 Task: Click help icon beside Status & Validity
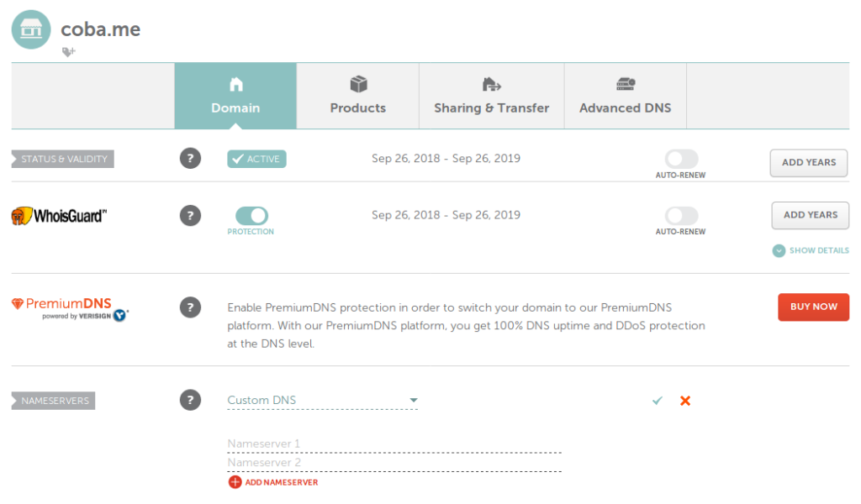tap(191, 159)
